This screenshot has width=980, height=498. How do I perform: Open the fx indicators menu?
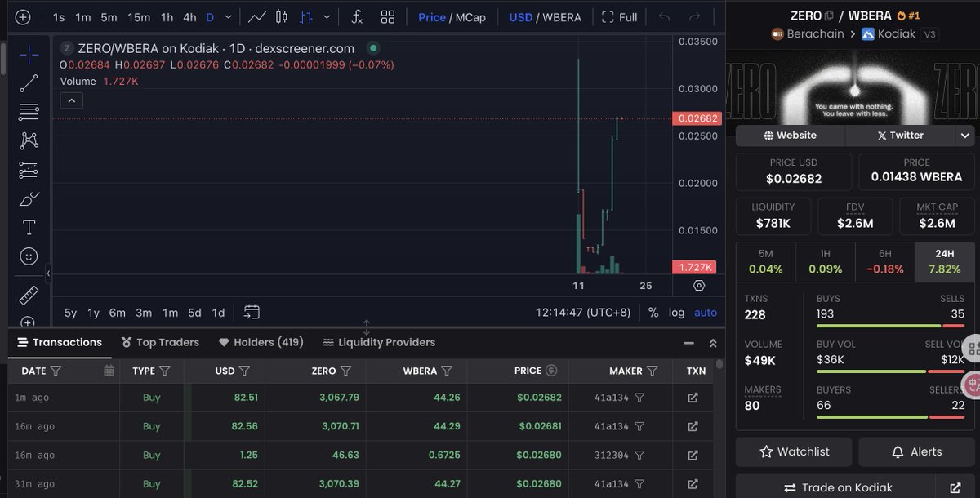(357, 17)
